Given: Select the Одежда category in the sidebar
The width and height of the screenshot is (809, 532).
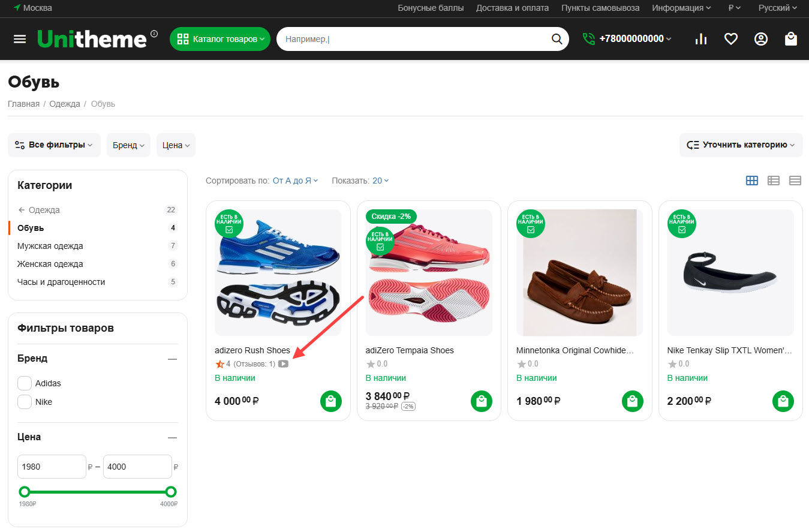Looking at the screenshot, I should (44, 209).
